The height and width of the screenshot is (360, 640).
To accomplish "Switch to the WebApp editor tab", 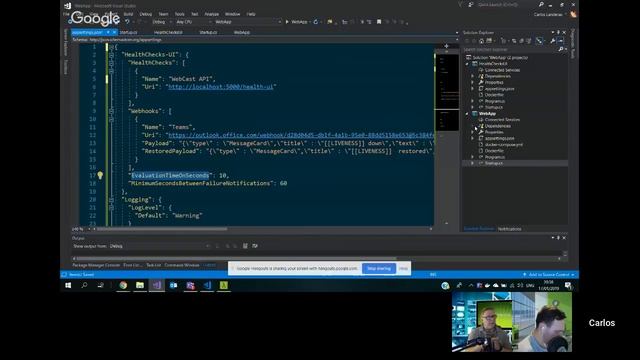I will 242,32.
